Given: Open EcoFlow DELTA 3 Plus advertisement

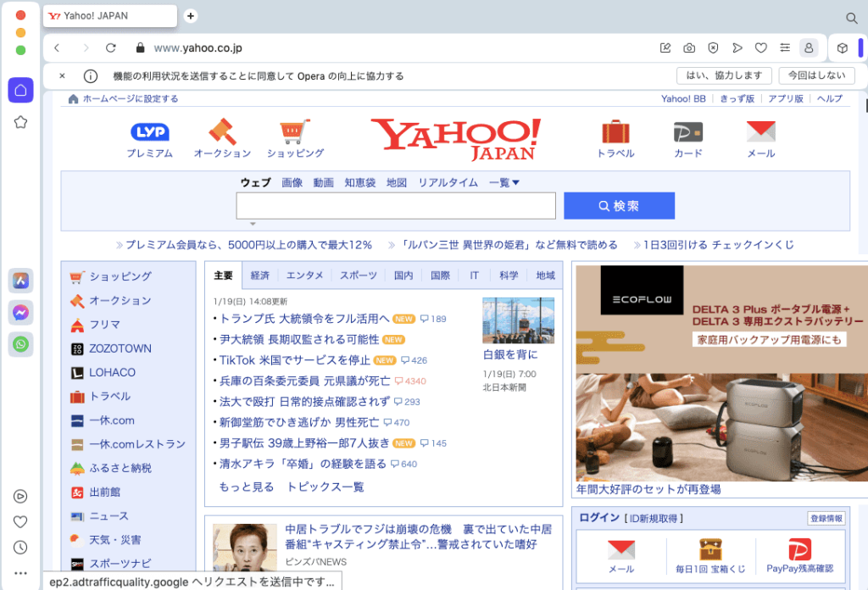Looking at the screenshot, I should [x=722, y=374].
